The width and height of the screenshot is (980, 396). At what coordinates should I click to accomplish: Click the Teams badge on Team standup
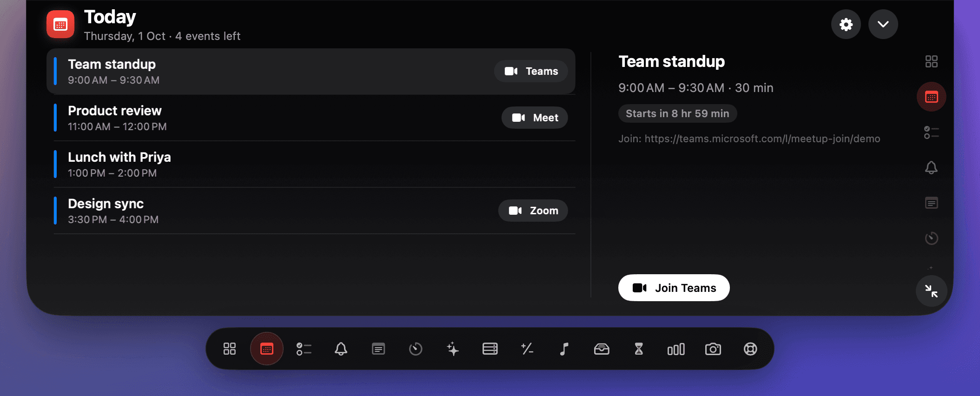(531, 71)
